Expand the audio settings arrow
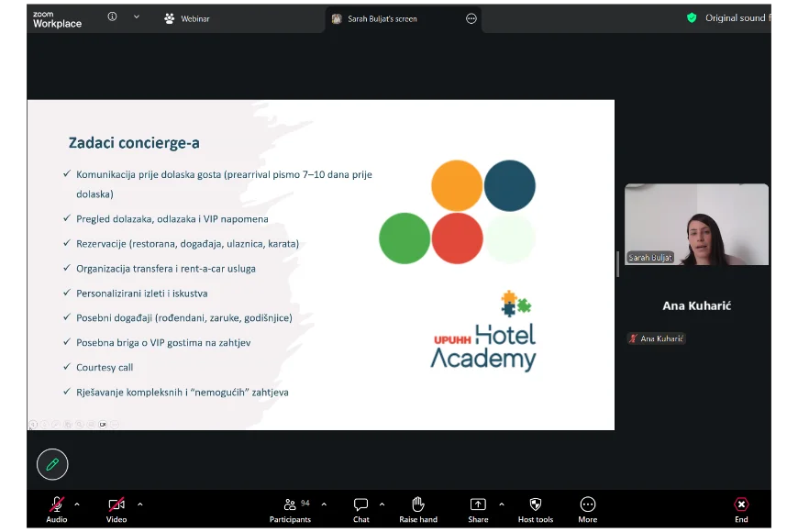The height and width of the screenshot is (532, 798). point(77,504)
